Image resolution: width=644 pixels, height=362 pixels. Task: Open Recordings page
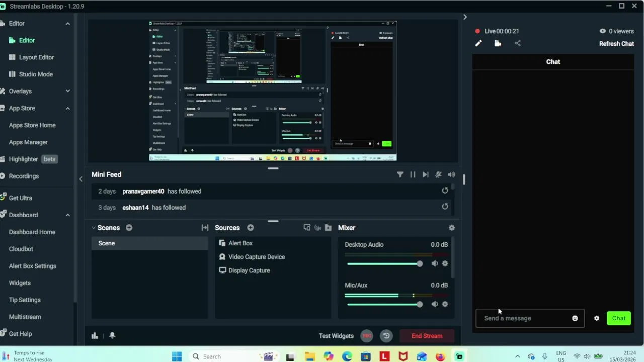point(20,176)
